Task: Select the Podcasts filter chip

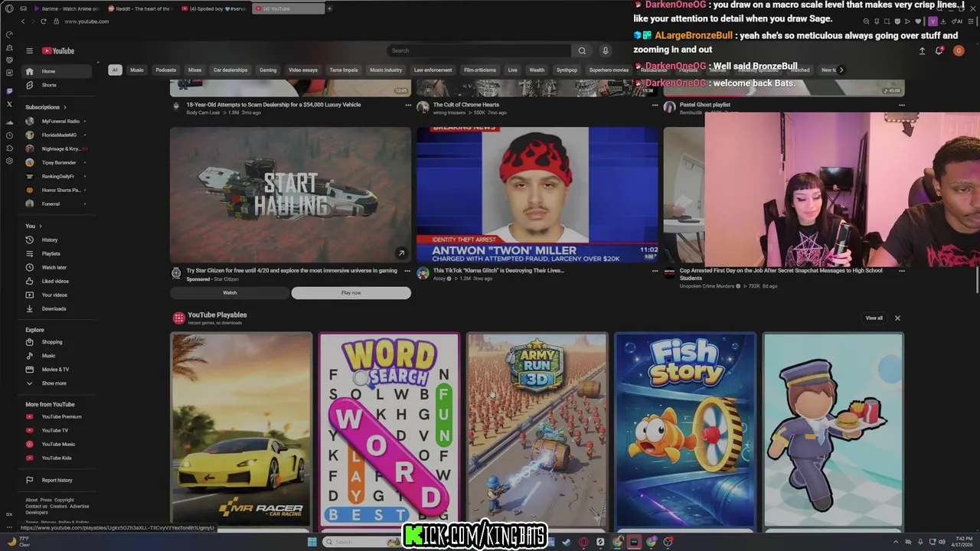Action: pyautogui.click(x=166, y=70)
